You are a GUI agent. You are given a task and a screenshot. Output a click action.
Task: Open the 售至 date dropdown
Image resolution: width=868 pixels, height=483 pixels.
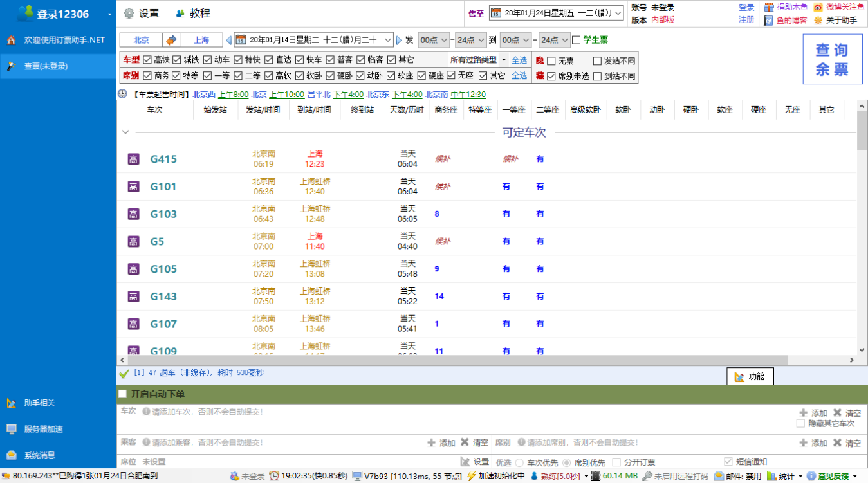click(x=618, y=13)
